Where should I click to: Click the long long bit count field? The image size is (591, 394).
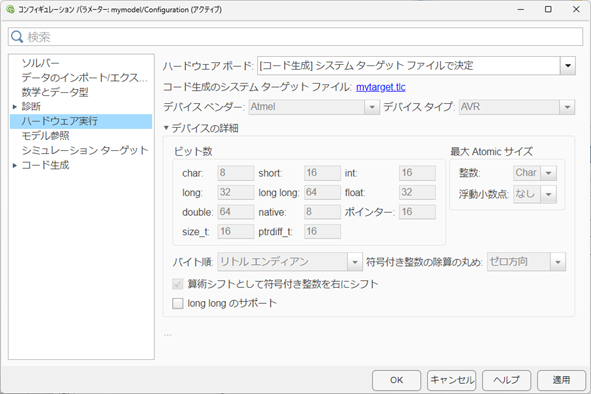(323, 192)
